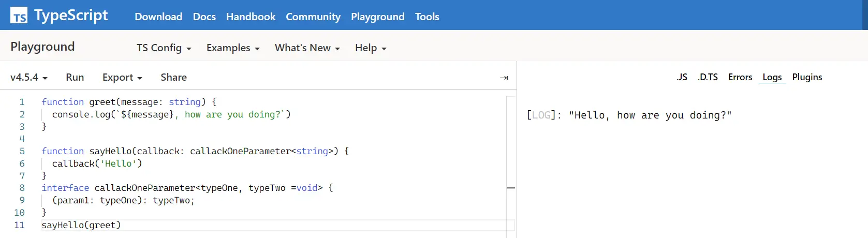This screenshot has width=868, height=238.
Task: Click line number 5 in the gutter
Action: coord(22,151)
